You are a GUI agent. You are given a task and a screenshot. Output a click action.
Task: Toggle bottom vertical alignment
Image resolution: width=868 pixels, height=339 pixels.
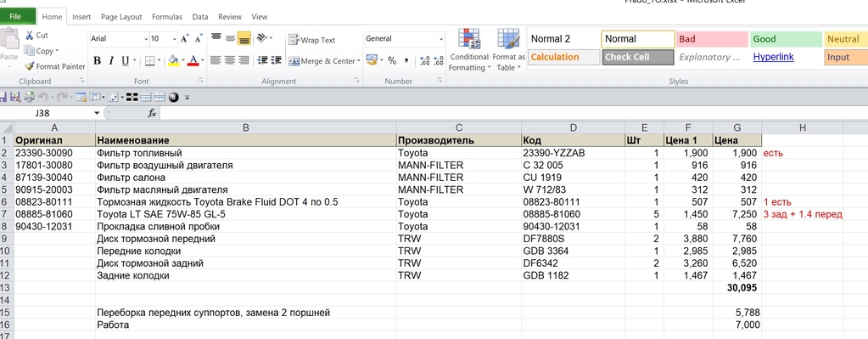coord(244,38)
